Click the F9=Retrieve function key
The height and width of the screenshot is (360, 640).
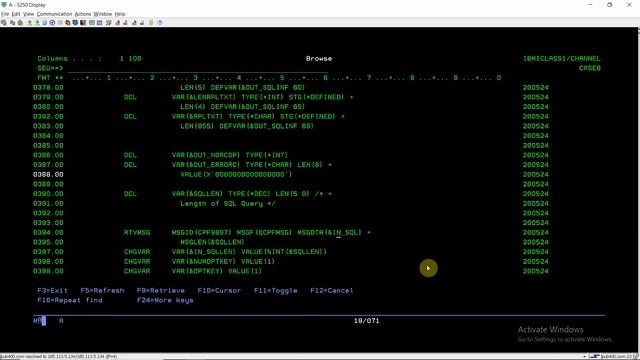[161, 291]
